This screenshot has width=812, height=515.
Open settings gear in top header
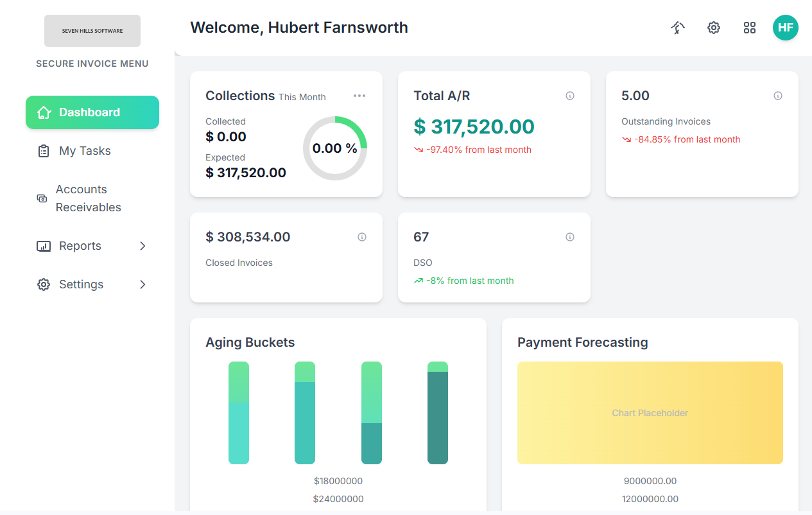click(714, 28)
